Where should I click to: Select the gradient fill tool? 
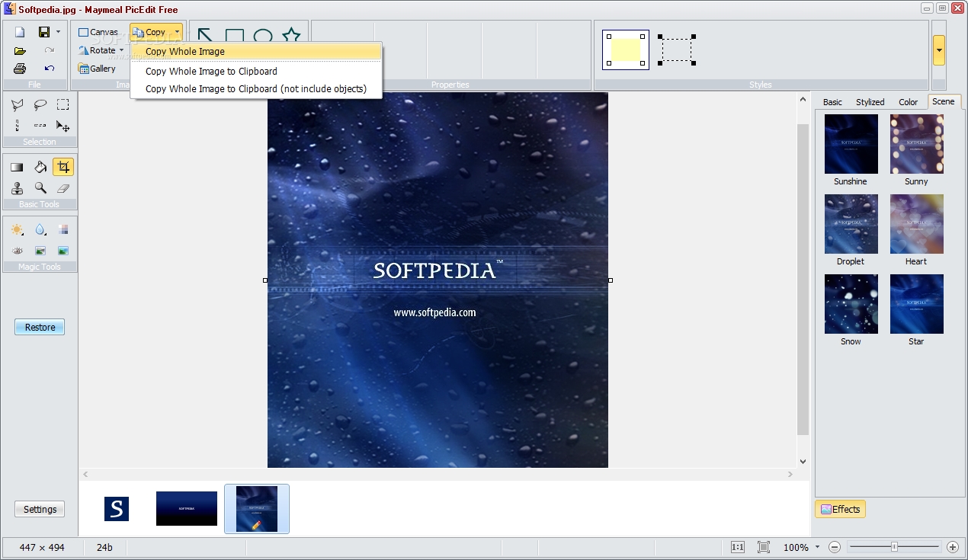click(x=17, y=167)
